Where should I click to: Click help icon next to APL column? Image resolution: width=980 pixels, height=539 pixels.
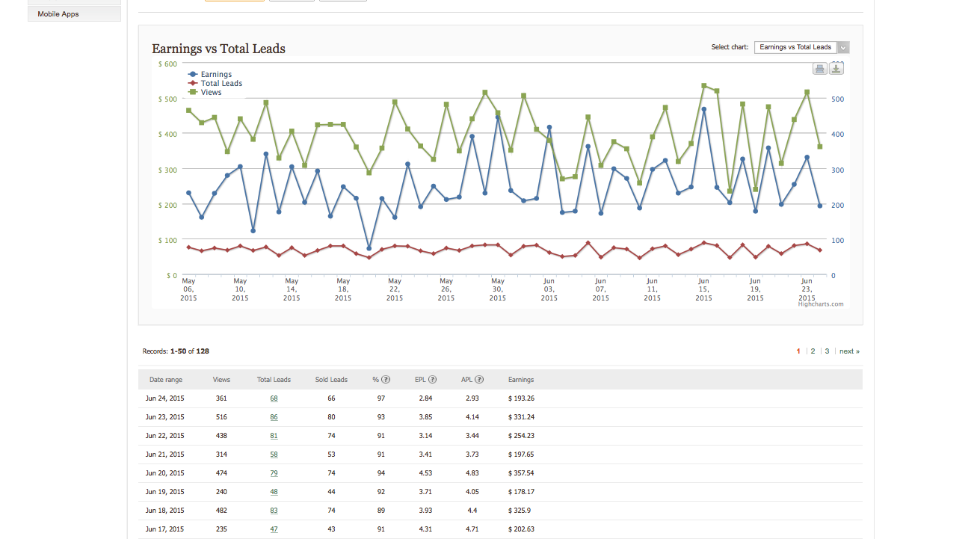479,380
